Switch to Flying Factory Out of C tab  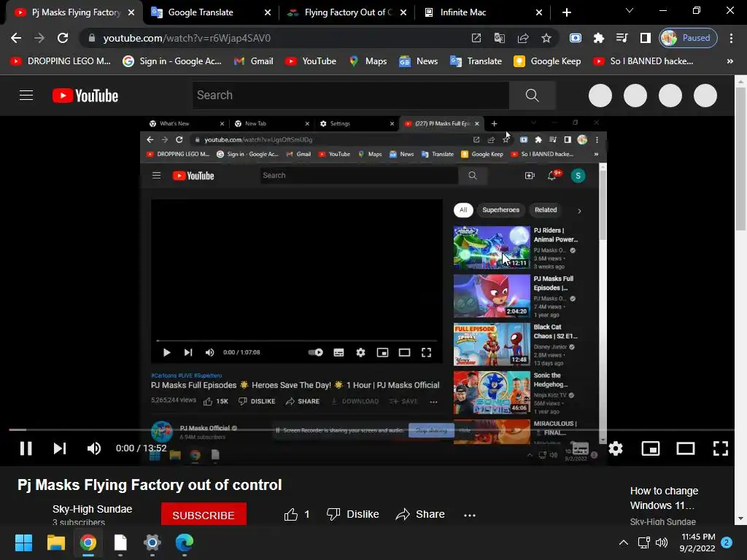pyautogui.click(x=347, y=12)
